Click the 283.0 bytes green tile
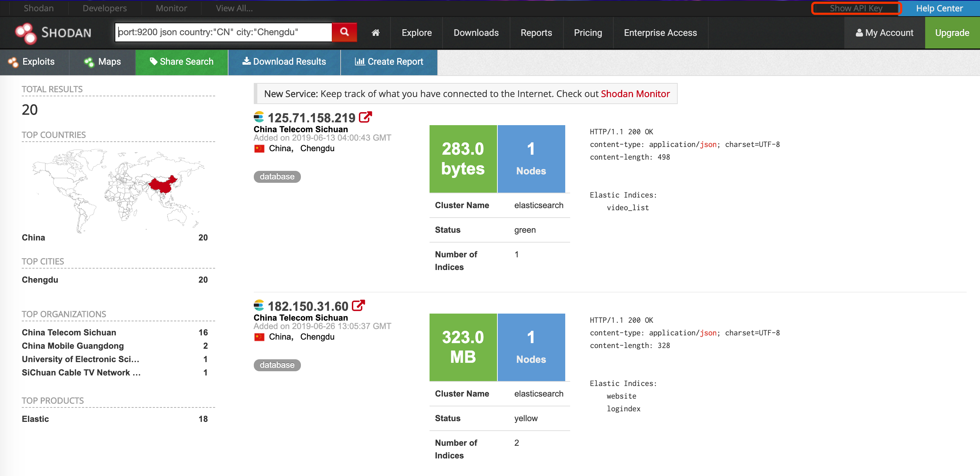Viewport: 980px width, 476px height. tap(463, 159)
